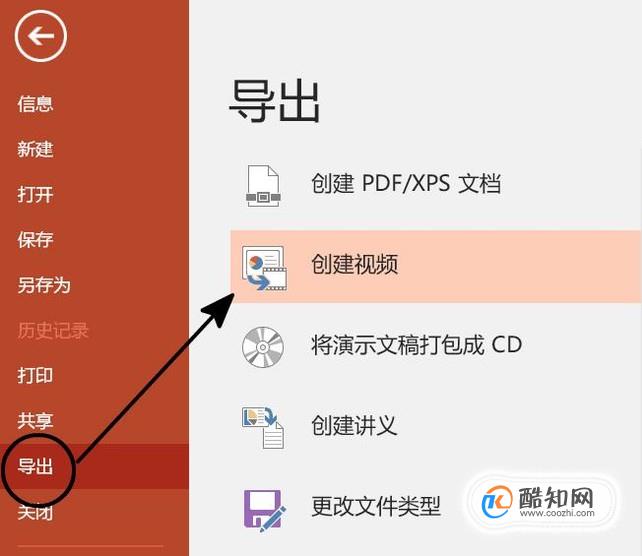Open the 另存为 page

[x=44, y=285]
